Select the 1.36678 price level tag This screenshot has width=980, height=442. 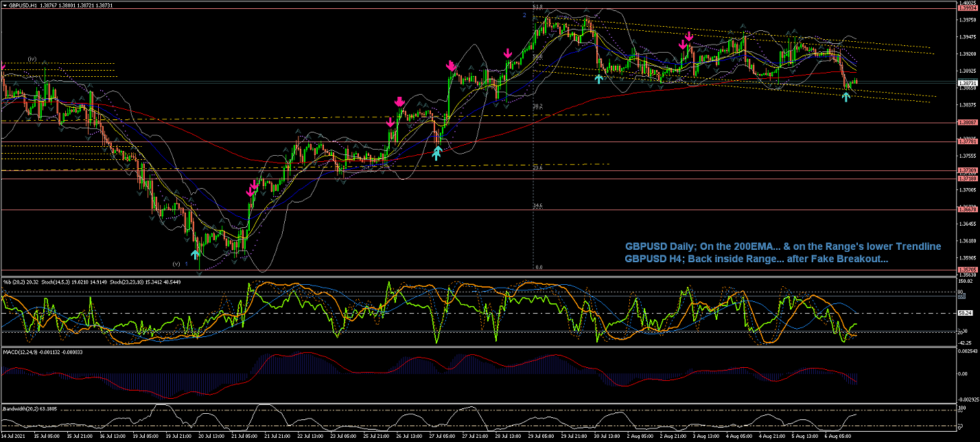pyautogui.click(x=967, y=210)
